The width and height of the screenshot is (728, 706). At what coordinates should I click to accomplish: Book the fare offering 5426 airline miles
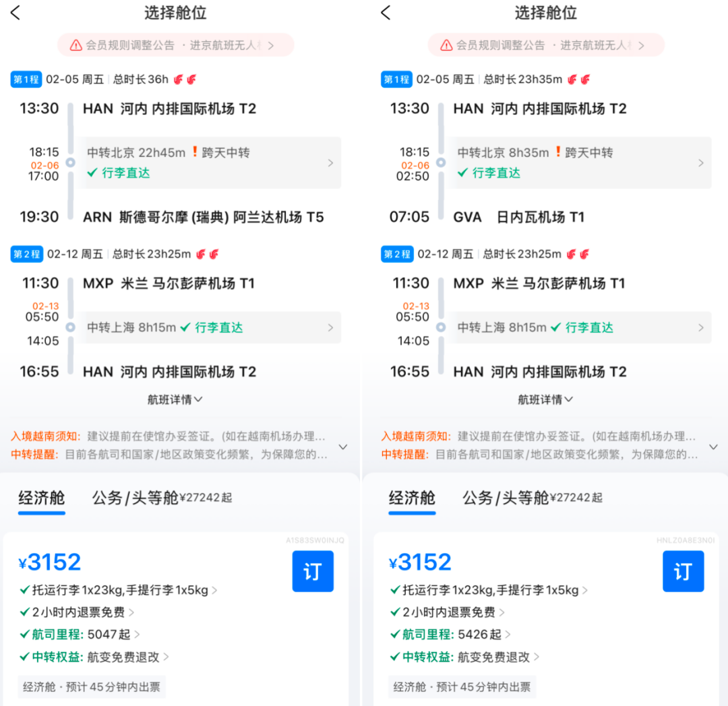(684, 571)
